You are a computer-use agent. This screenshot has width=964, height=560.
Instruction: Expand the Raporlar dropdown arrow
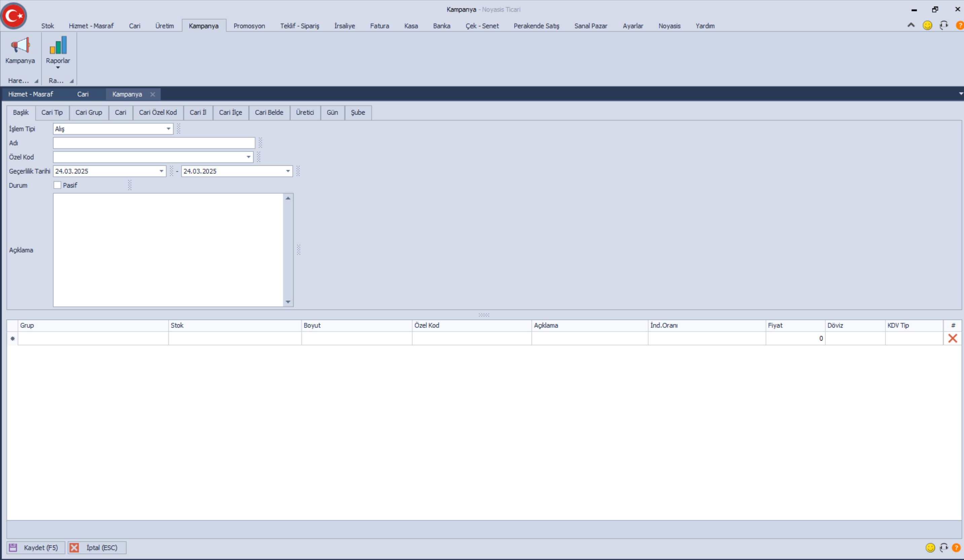[x=58, y=68]
